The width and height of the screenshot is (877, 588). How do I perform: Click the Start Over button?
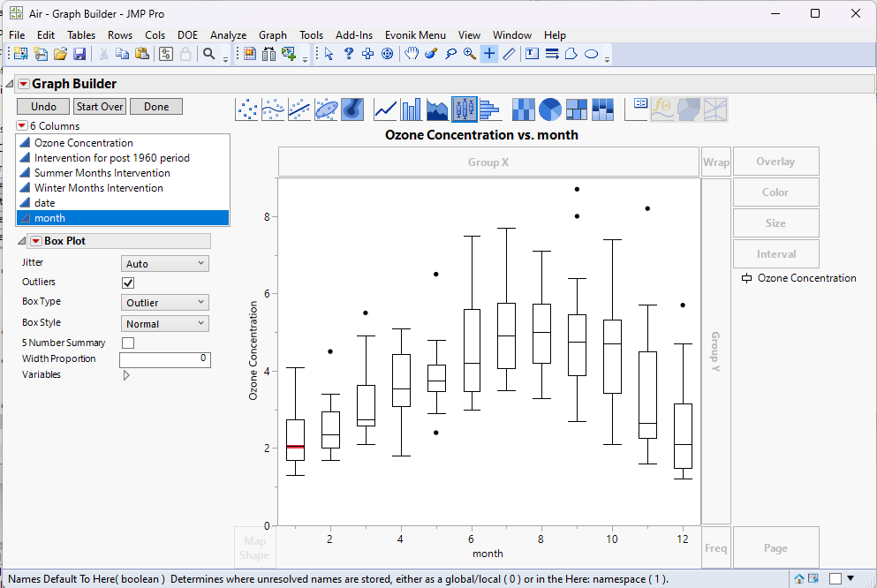point(100,107)
